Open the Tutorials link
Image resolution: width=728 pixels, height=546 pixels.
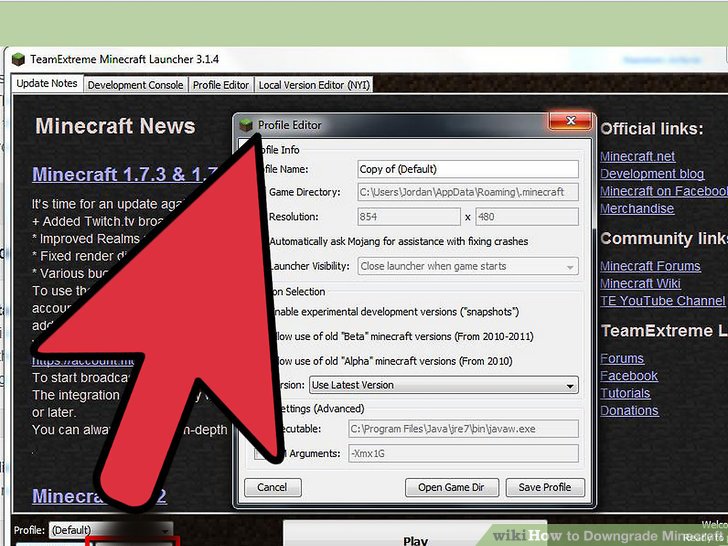point(625,393)
